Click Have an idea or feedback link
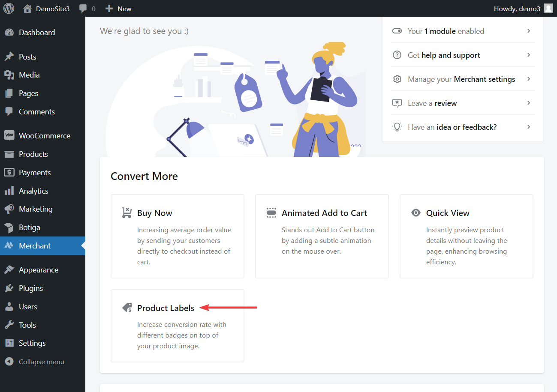 pos(452,127)
